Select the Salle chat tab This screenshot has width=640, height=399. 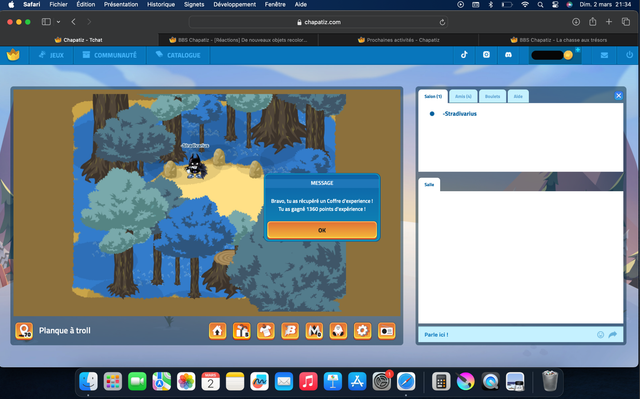[429, 184]
